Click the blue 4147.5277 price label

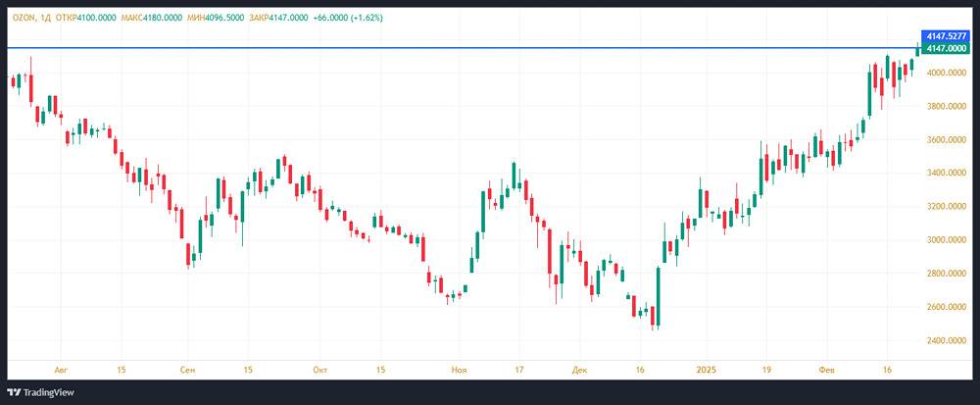[948, 36]
